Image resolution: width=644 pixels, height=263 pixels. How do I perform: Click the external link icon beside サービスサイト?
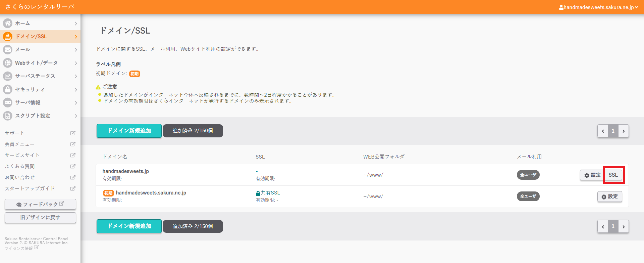(73, 155)
